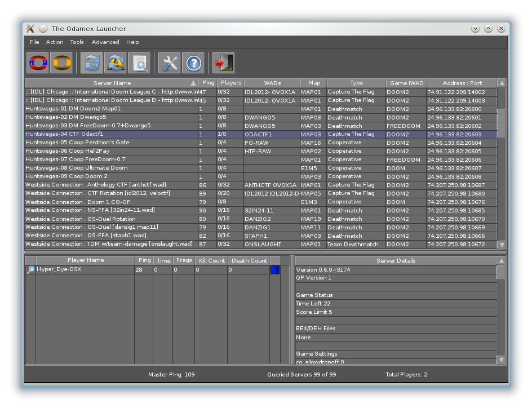532x408 pixels.
Task: Click the Death Count column header
Action: click(249, 260)
